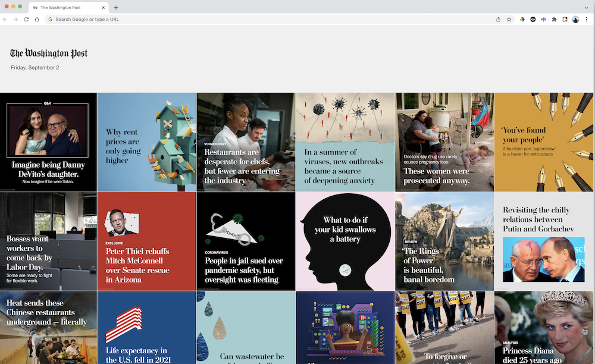
Task: Open the Chrome three-dot menu
Action: pos(586,20)
